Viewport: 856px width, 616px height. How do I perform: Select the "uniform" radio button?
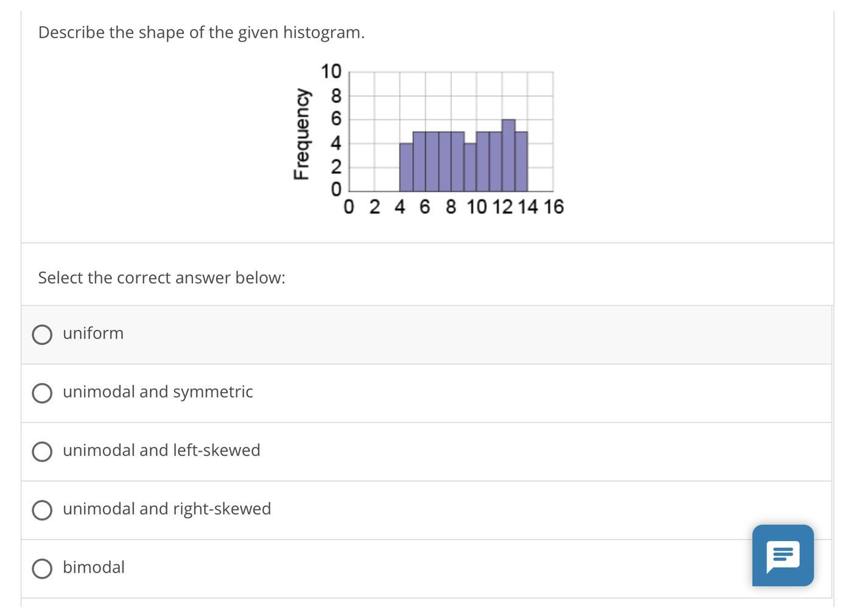click(42, 334)
